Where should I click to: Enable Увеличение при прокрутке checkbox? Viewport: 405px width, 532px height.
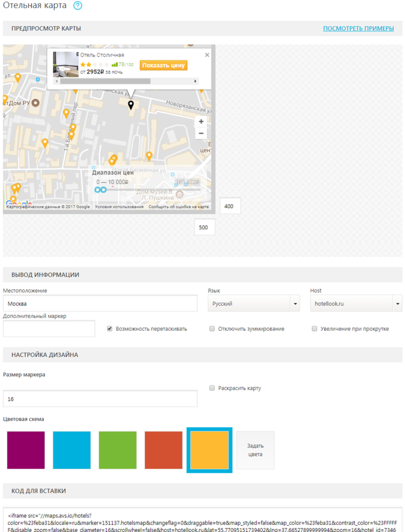click(314, 329)
